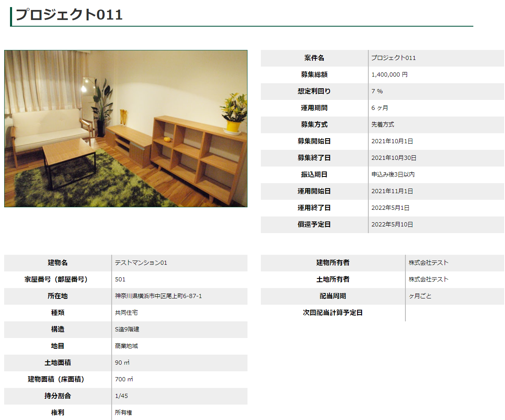
Task: Click the 種類 label
Action: click(x=57, y=313)
